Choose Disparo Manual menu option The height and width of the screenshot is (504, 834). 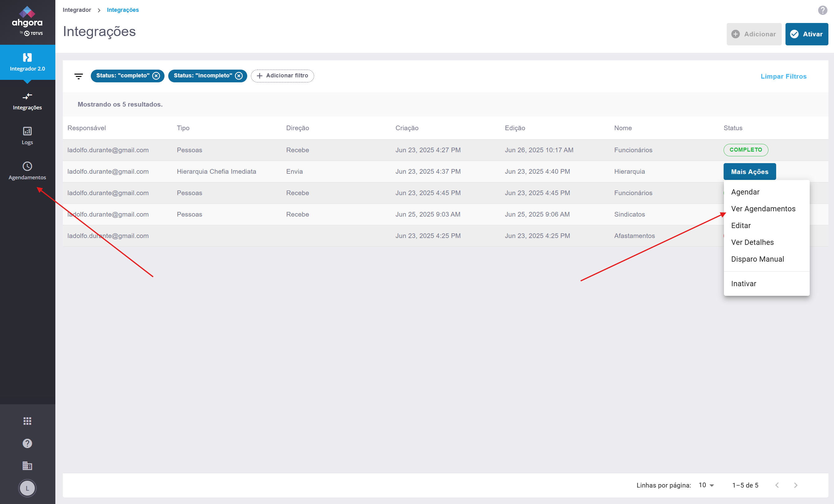pyautogui.click(x=757, y=259)
